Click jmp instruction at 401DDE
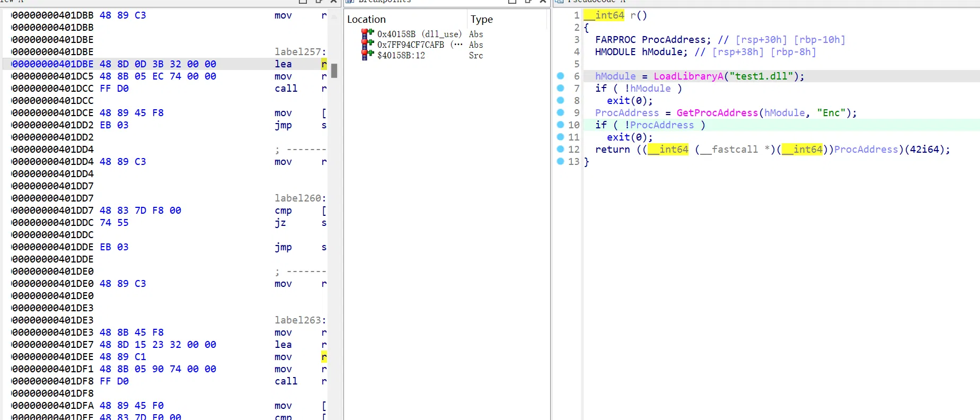Viewport: 980px width, 420px height. tap(283, 247)
